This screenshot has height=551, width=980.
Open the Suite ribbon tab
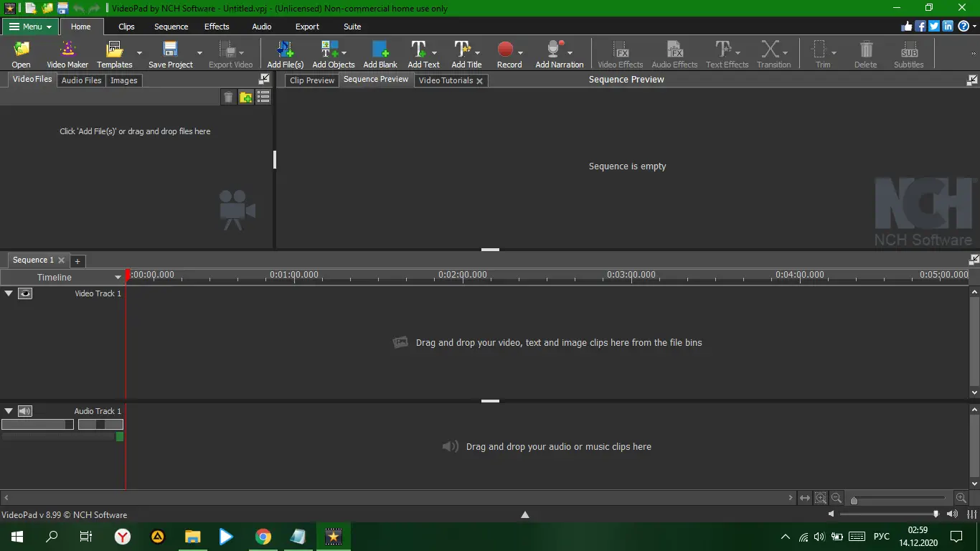(352, 27)
